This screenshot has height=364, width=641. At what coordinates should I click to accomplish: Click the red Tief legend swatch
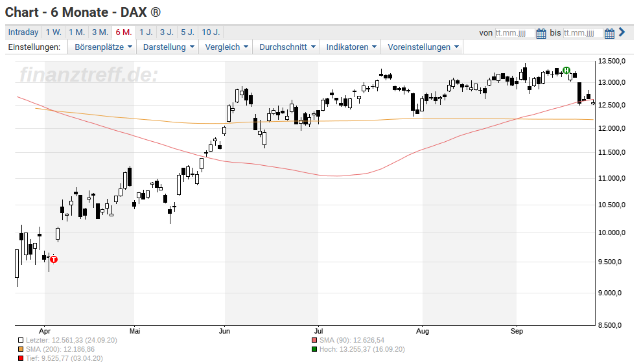coord(21,358)
